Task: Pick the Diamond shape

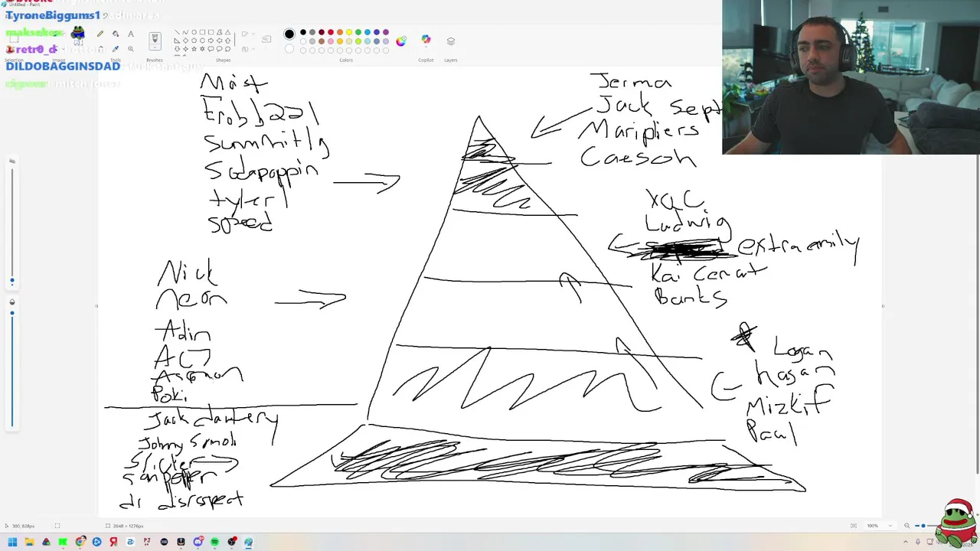Action: (x=185, y=41)
